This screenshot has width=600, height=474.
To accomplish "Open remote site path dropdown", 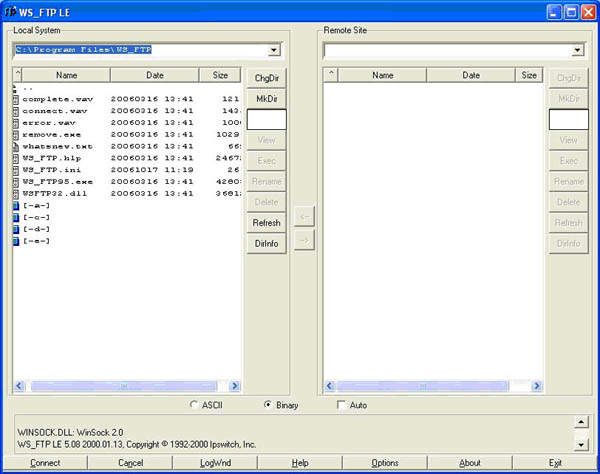I will point(577,50).
